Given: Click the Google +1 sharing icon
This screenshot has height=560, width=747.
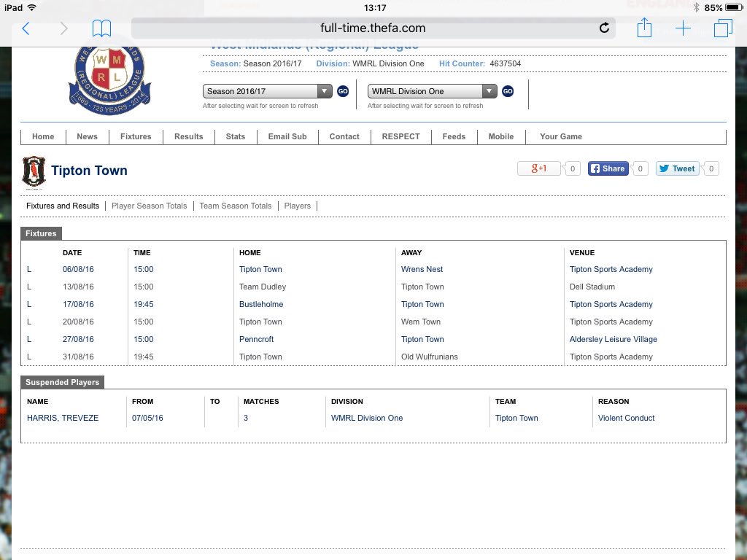Looking at the screenshot, I should pos(541,168).
